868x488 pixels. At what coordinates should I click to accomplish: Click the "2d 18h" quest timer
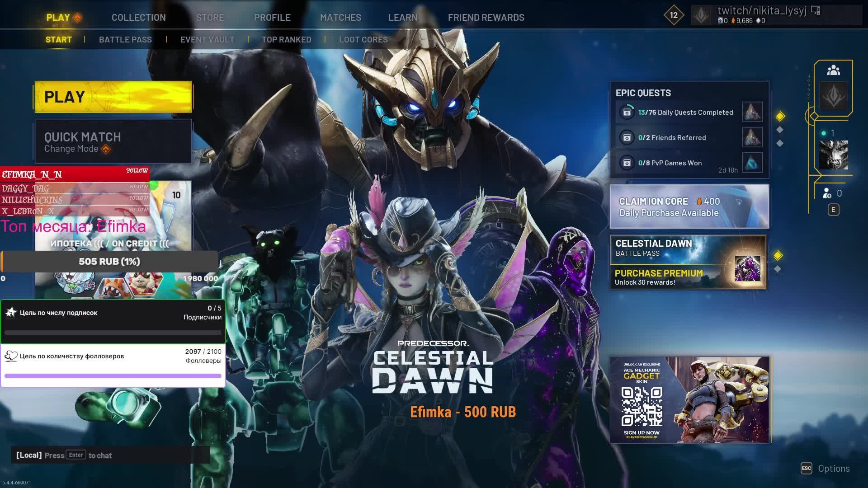728,170
